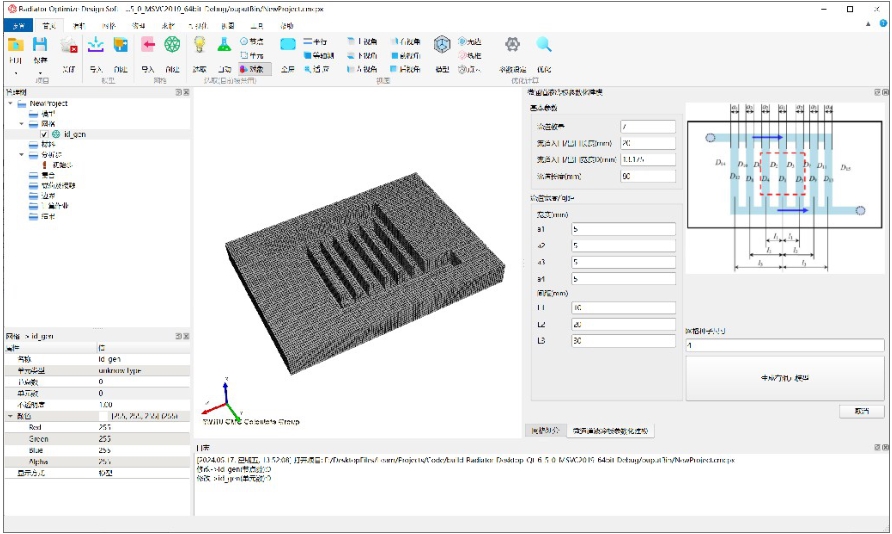
Task: Collapse the New Project tree node
Action: [10, 104]
